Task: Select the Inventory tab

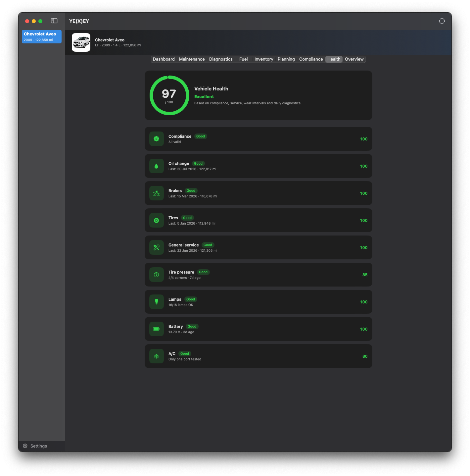Action: pos(264,59)
